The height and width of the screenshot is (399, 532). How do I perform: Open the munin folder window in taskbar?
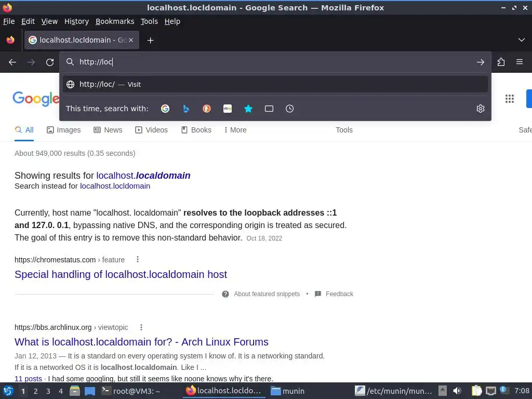click(x=288, y=391)
